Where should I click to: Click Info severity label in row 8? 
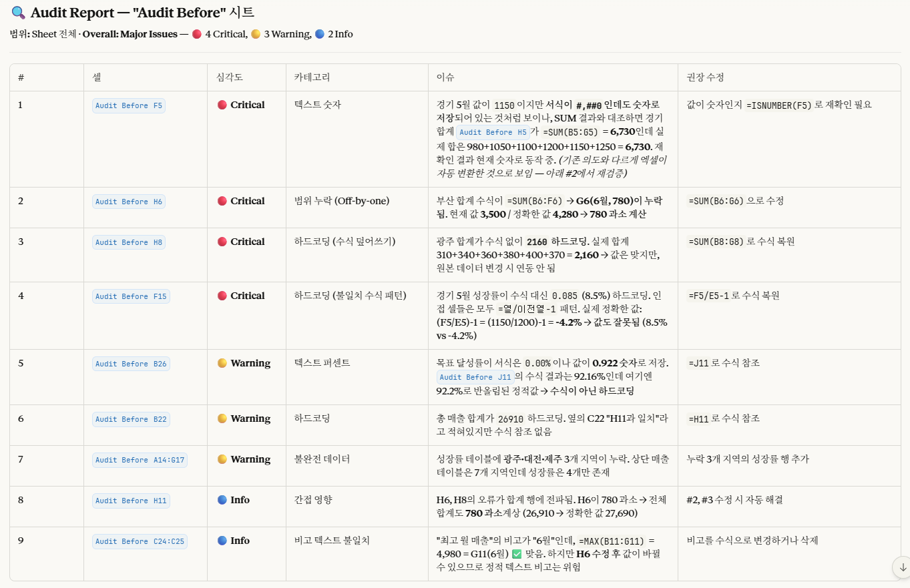click(x=240, y=500)
